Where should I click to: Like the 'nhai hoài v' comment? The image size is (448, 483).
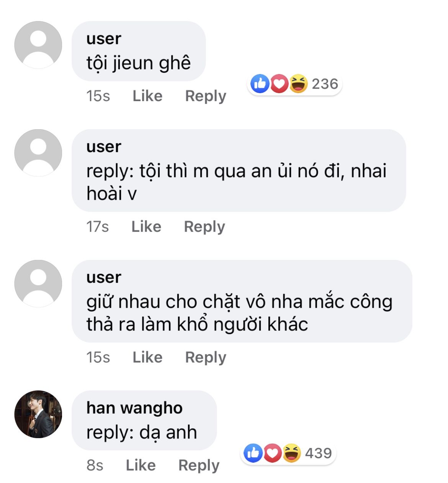coord(146,227)
